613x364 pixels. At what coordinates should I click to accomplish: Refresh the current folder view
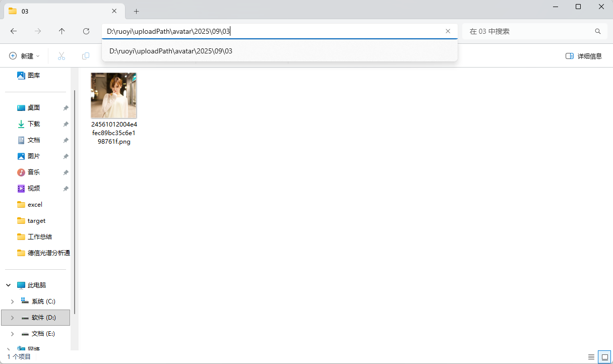(x=86, y=31)
